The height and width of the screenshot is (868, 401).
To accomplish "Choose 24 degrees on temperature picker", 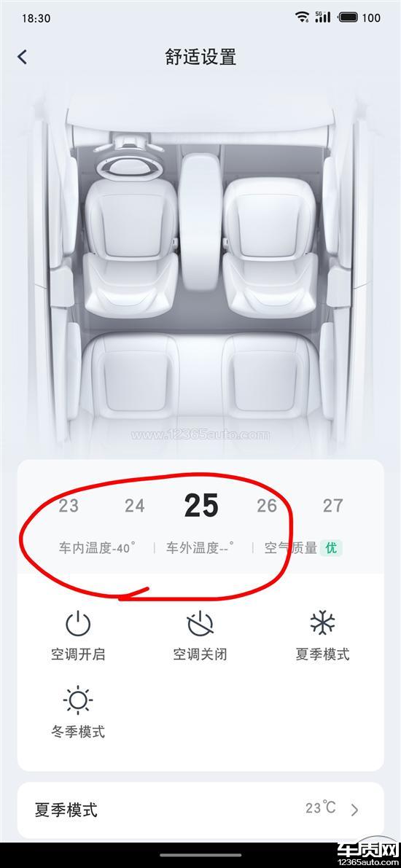I will coord(135,505).
